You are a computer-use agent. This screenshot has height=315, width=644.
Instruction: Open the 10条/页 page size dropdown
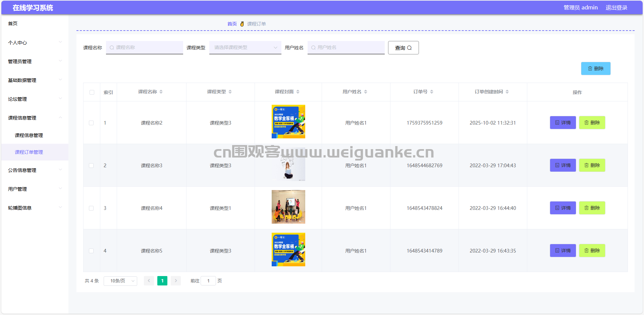click(x=120, y=281)
